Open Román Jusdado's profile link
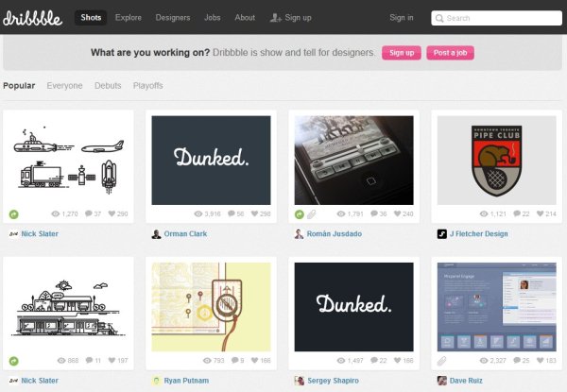Image resolution: width=567 pixels, height=392 pixels. 335,233
